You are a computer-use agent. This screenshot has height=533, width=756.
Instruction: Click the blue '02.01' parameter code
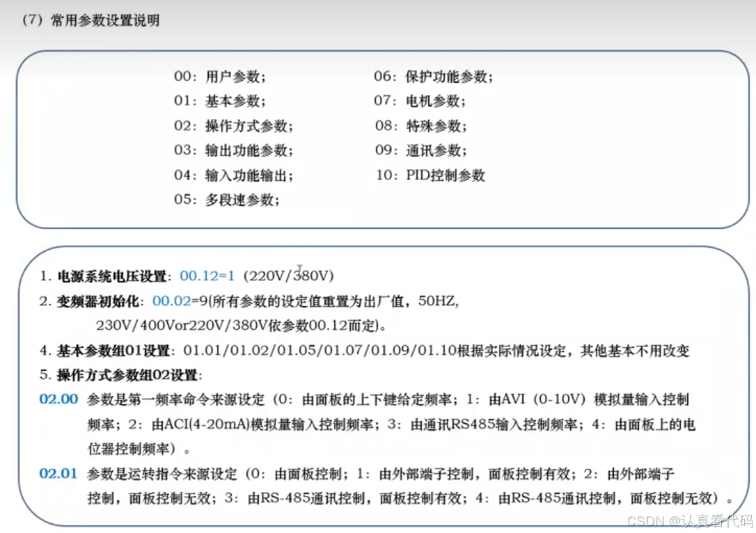pos(58,474)
